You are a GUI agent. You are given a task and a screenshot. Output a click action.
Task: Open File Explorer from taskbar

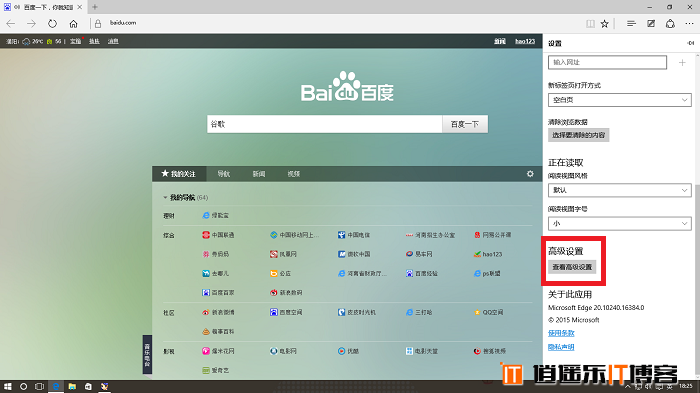pos(72,386)
